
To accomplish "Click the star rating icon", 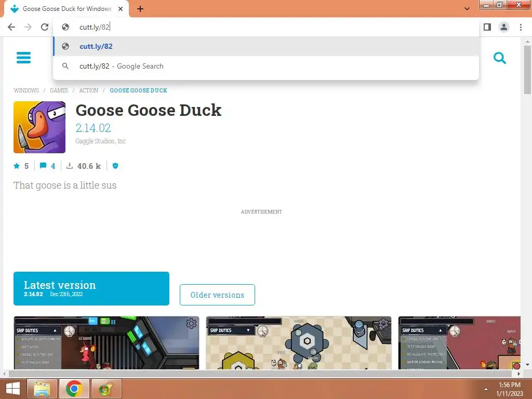I will tap(17, 166).
